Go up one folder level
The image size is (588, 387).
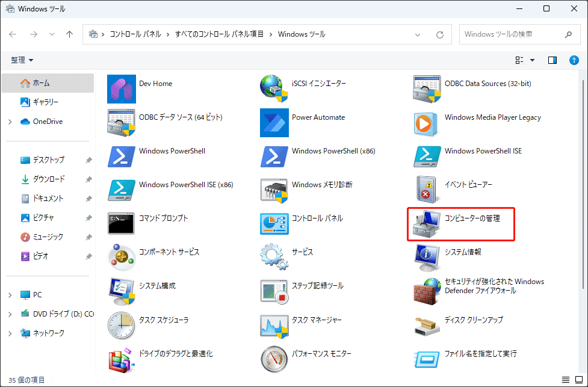pyautogui.click(x=69, y=34)
